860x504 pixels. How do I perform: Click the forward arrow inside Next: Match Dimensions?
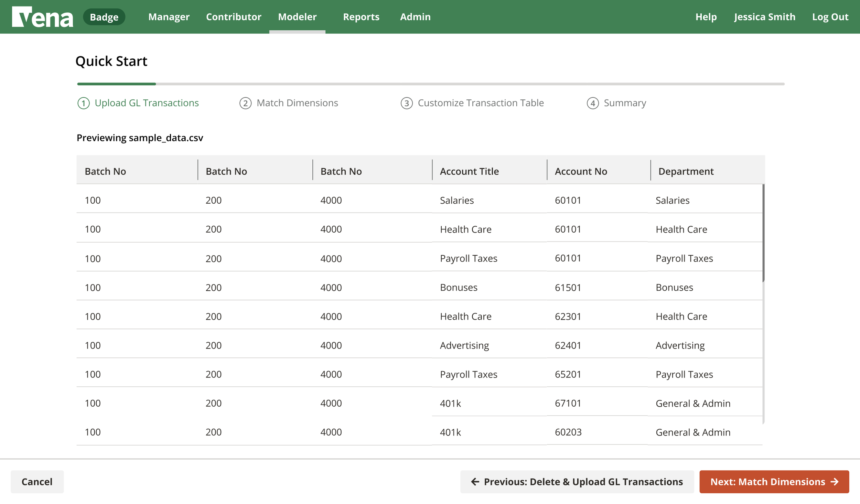click(834, 482)
